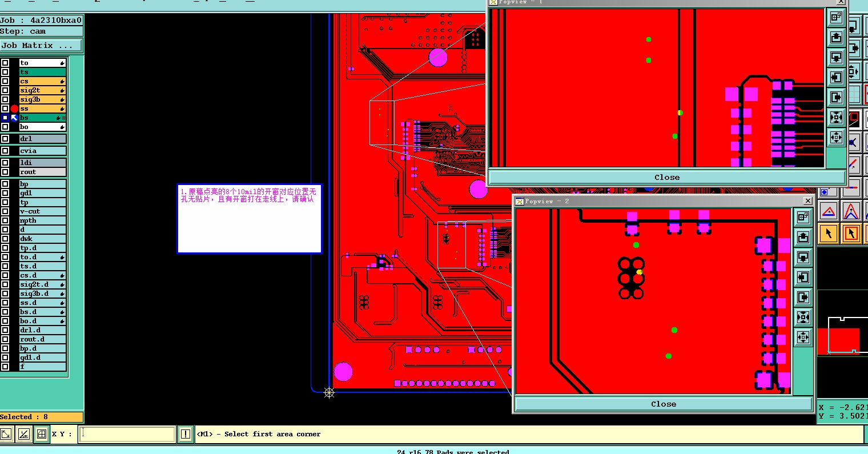Pan right in Popview 2 window

point(803,297)
